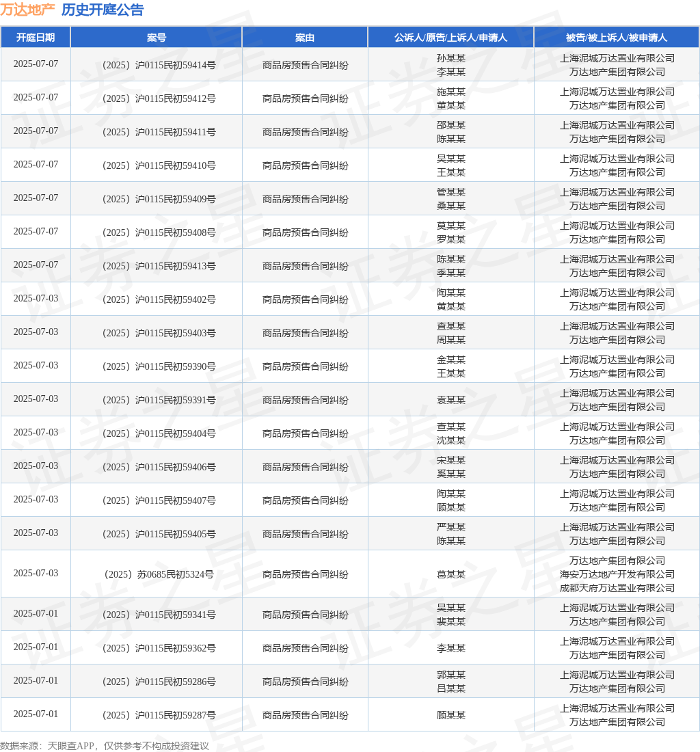
Task: Click plaintiff 莫某某 in the 59408 row
Action: (451, 226)
